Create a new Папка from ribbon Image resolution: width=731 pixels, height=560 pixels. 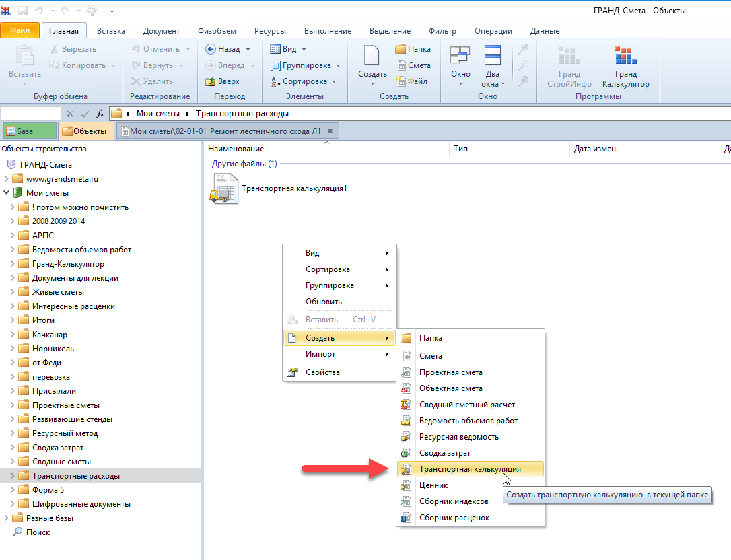click(413, 49)
